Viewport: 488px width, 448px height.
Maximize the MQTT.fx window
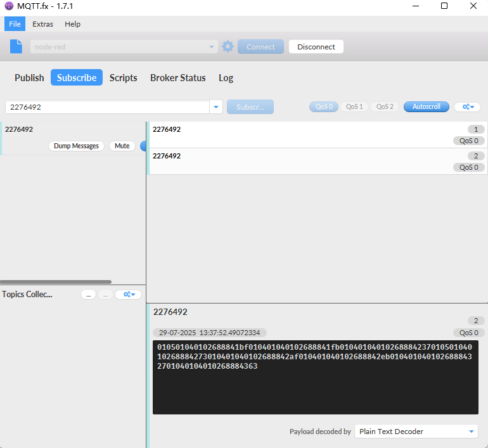coord(444,6)
